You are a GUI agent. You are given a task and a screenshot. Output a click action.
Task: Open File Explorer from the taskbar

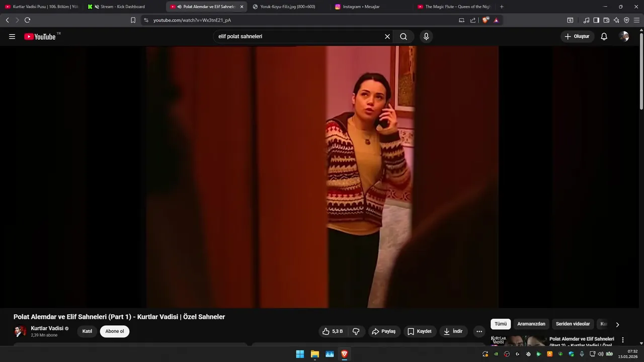point(315,354)
